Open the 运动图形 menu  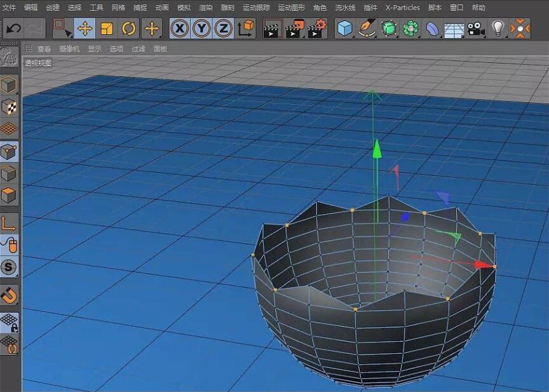[292, 8]
